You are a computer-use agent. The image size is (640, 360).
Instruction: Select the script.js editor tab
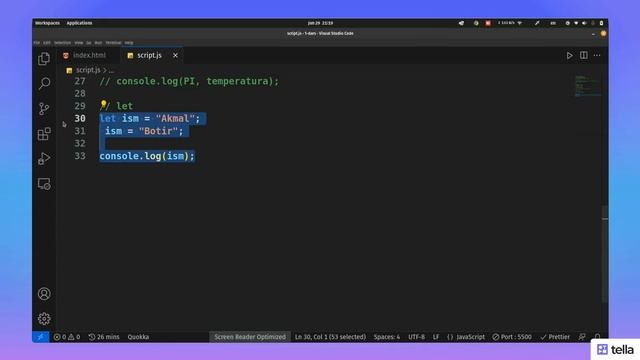click(149, 55)
